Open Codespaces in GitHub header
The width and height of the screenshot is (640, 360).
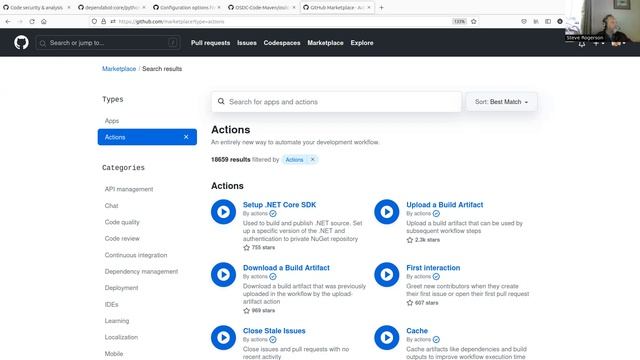click(282, 43)
